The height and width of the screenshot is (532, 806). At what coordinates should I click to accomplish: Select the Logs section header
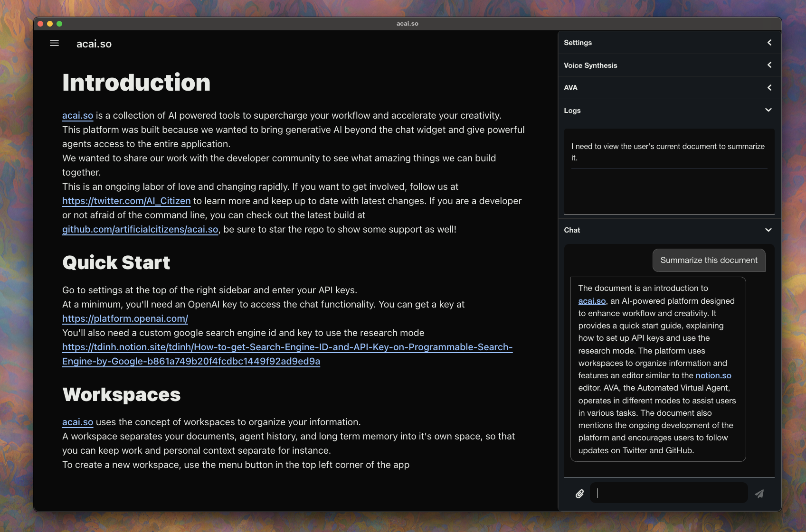coord(670,110)
